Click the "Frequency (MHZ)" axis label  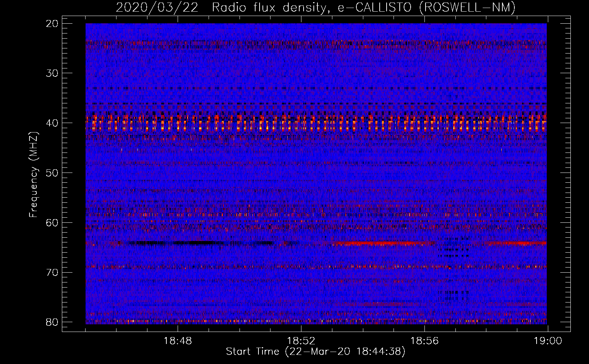point(33,174)
